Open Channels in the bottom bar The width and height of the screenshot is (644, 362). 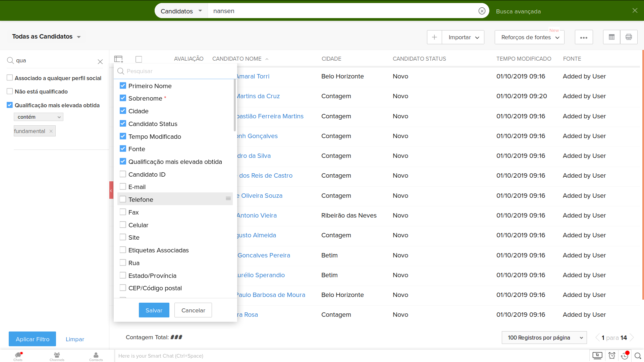pos(57,356)
